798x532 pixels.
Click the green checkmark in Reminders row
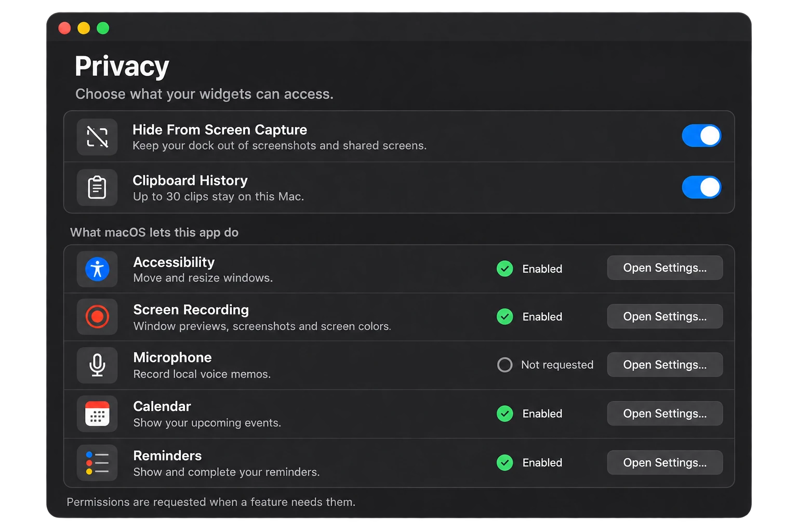tap(504, 462)
